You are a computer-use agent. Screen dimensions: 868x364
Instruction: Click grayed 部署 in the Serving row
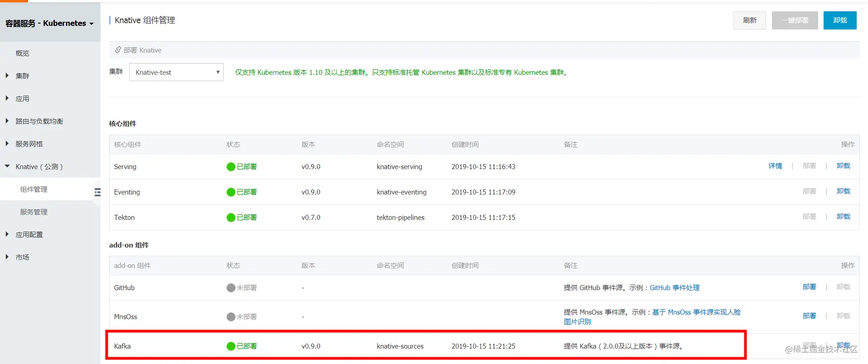click(809, 166)
